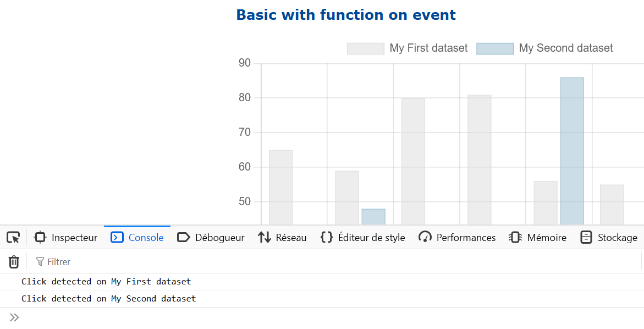Open the Débogueur tab

tap(211, 238)
